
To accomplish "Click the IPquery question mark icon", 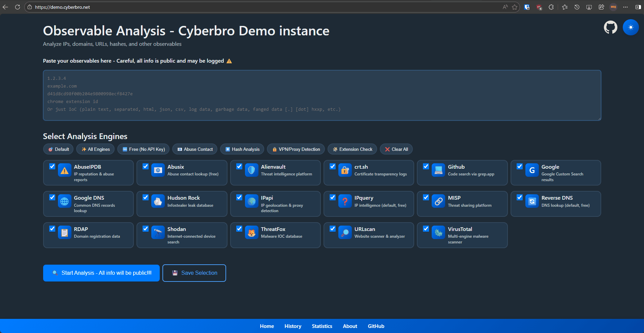I will [345, 201].
